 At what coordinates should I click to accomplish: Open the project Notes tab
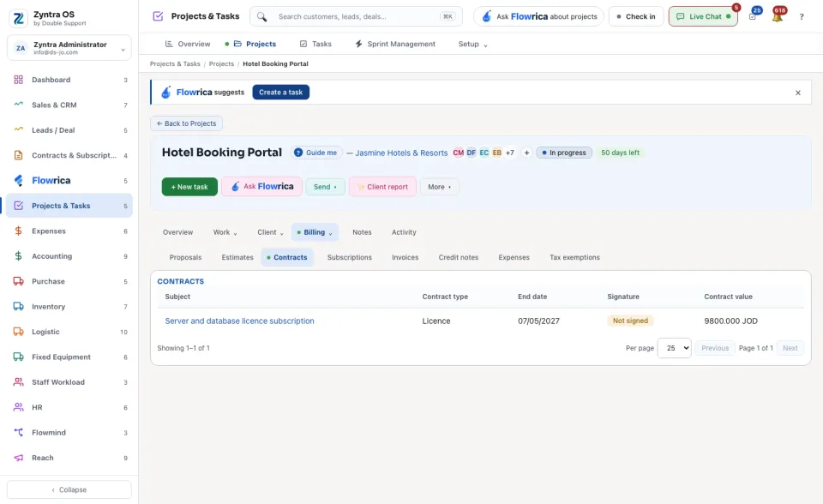pos(362,232)
